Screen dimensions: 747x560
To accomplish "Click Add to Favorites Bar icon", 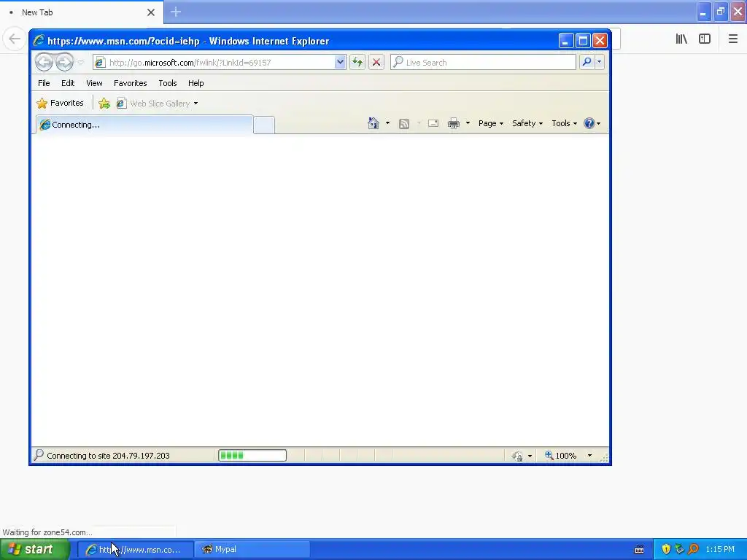I will [104, 104].
